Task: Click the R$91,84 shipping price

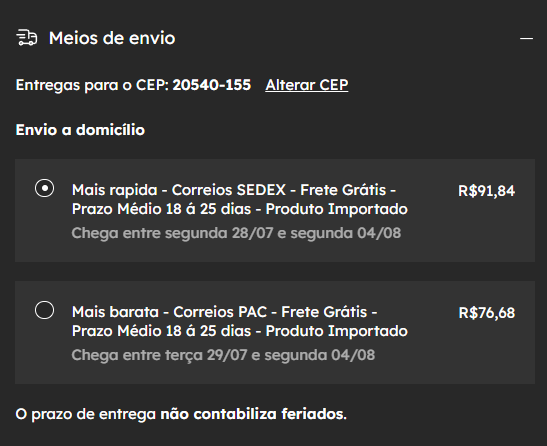Action: (x=486, y=191)
